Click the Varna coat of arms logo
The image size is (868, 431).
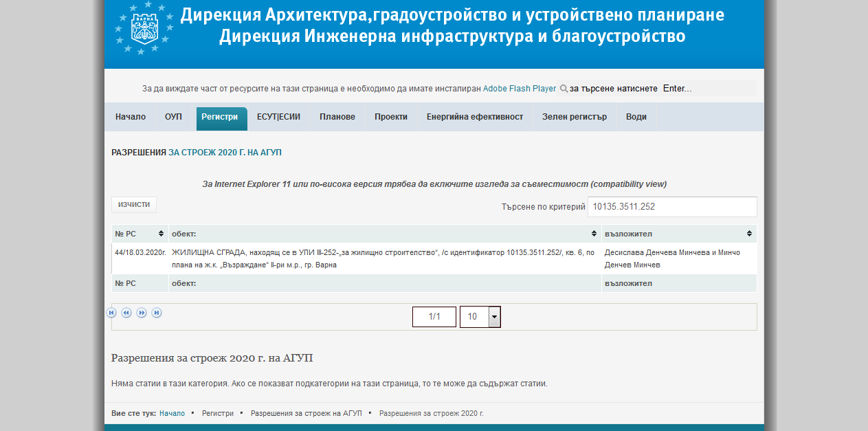pyautogui.click(x=144, y=30)
